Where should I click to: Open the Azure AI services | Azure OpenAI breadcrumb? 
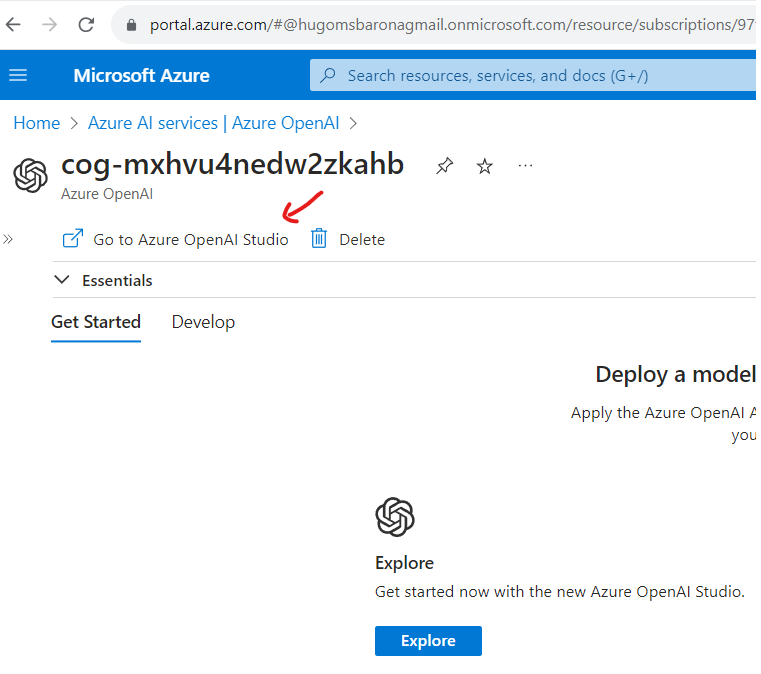click(213, 123)
